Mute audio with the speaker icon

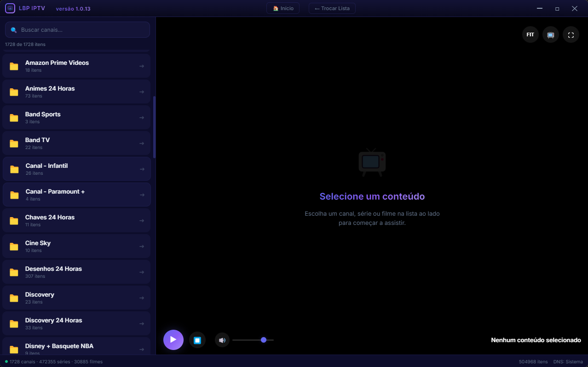[x=222, y=340]
